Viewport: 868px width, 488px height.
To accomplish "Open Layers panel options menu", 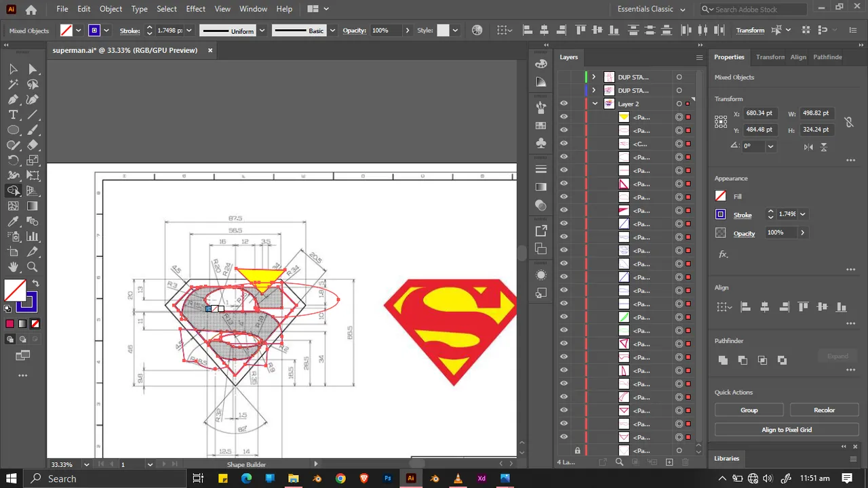I will tap(699, 58).
